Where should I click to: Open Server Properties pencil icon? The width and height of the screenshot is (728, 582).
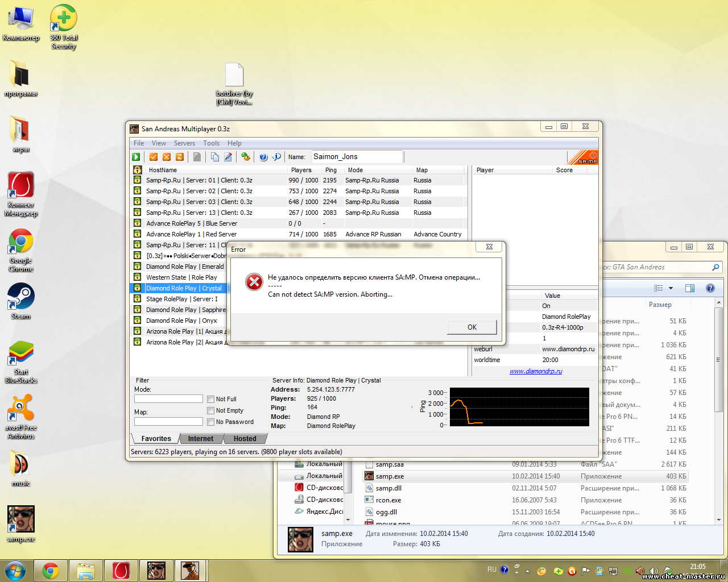(x=228, y=157)
